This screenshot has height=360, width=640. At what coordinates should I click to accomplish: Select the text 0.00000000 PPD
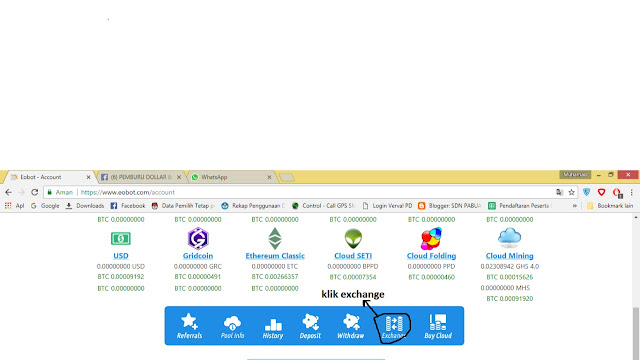[431, 267]
